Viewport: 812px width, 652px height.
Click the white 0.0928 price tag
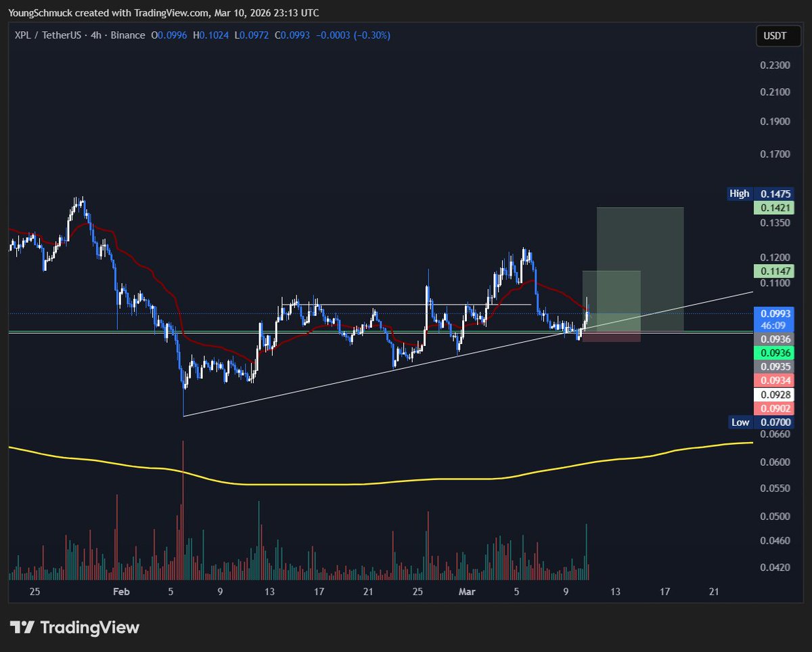click(x=773, y=394)
